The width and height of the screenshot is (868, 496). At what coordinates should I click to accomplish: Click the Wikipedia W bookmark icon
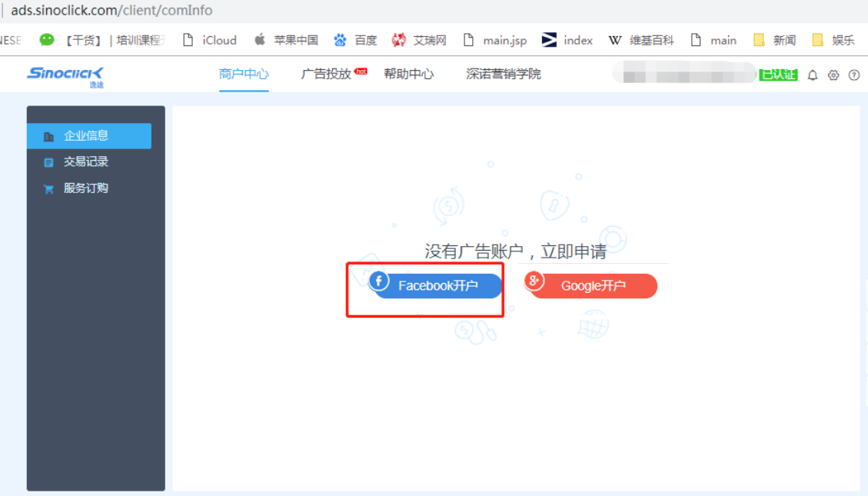pyautogui.click(x=614, y=40)
